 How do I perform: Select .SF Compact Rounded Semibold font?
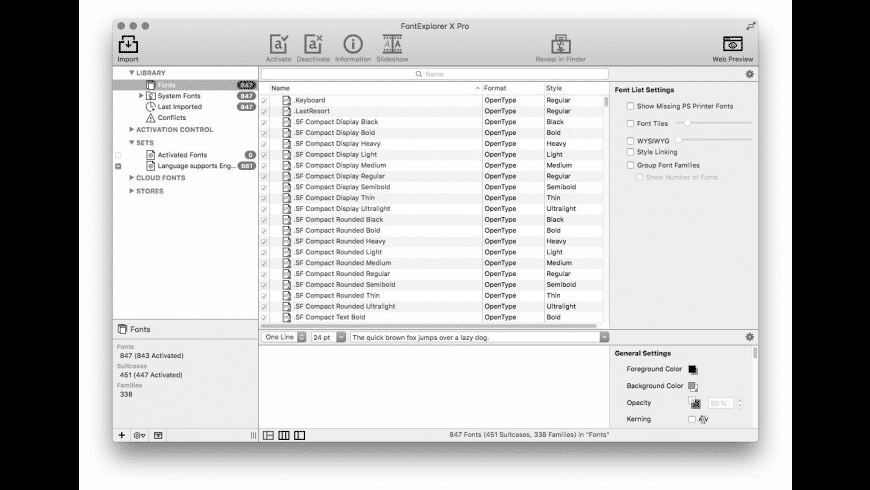(431, 285)
